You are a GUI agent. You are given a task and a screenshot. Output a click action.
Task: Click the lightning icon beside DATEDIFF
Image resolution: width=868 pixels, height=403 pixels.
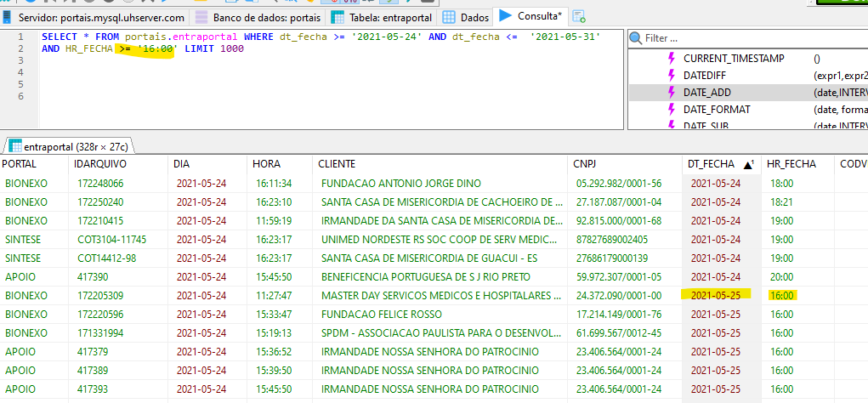(672, 76)
